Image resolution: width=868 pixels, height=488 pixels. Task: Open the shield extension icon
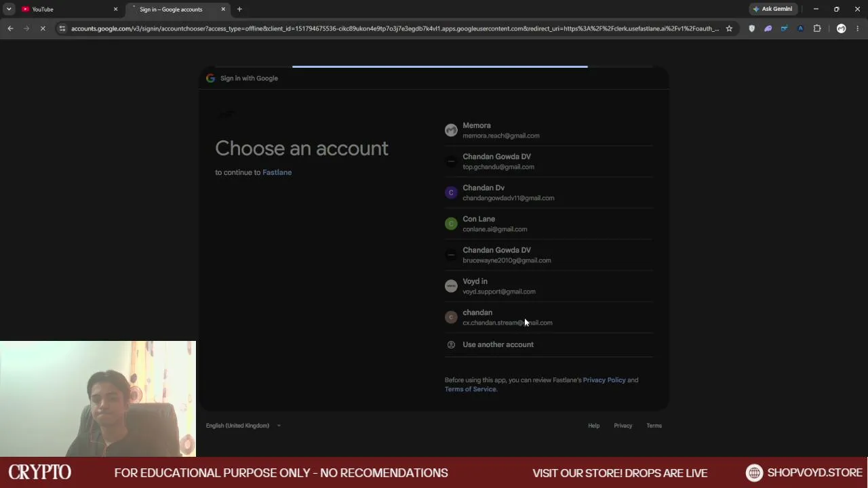click(x=751, y=28)
